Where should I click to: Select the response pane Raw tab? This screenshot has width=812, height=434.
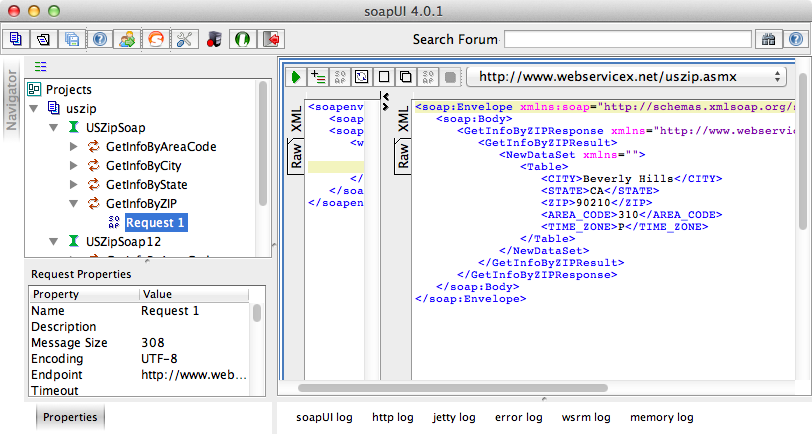click(x=403, y=157)
